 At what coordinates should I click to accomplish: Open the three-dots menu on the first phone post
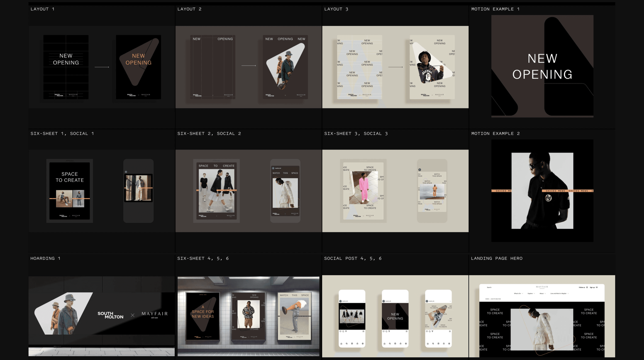tap(364, 301)
